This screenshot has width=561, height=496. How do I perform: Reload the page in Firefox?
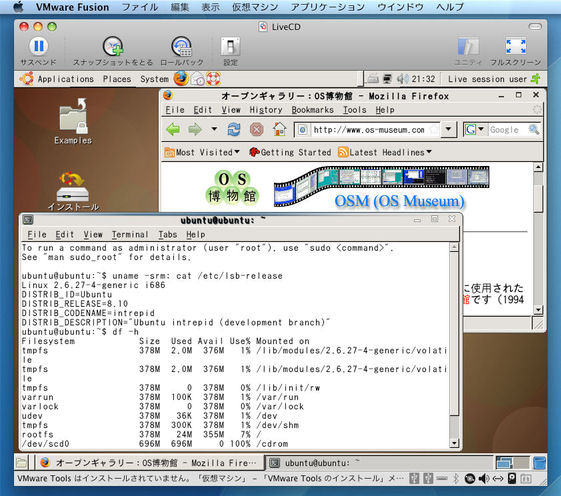click(234, 129)
